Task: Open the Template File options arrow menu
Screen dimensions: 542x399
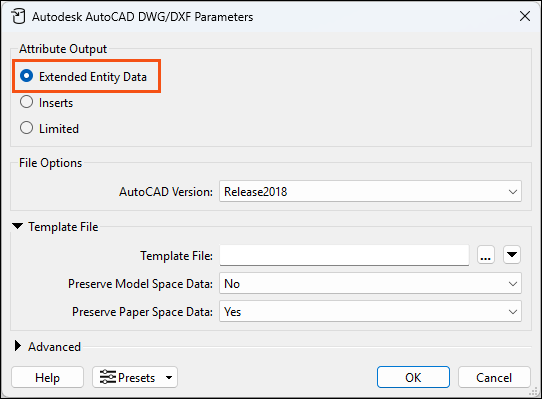Action: pos(512,255)
